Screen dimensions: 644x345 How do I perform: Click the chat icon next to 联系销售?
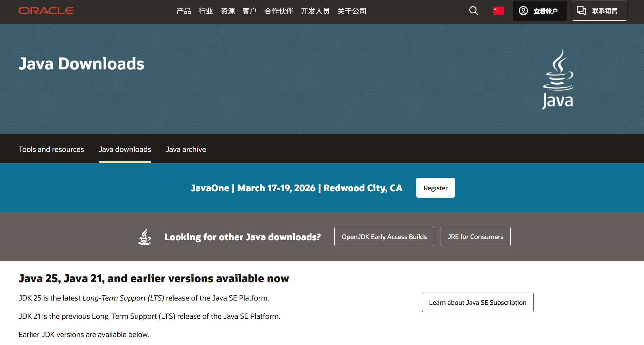[581, 10]
